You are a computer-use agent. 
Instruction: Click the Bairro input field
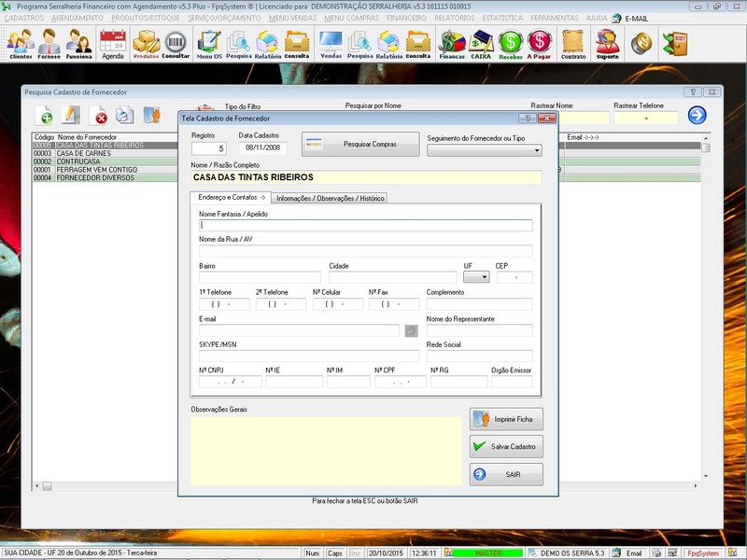261,277
